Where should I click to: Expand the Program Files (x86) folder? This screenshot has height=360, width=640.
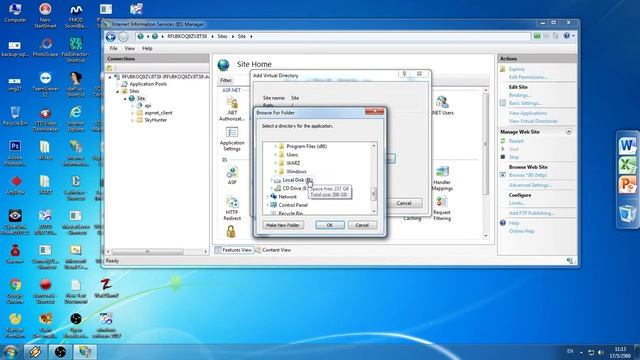(x=276, y=146)
